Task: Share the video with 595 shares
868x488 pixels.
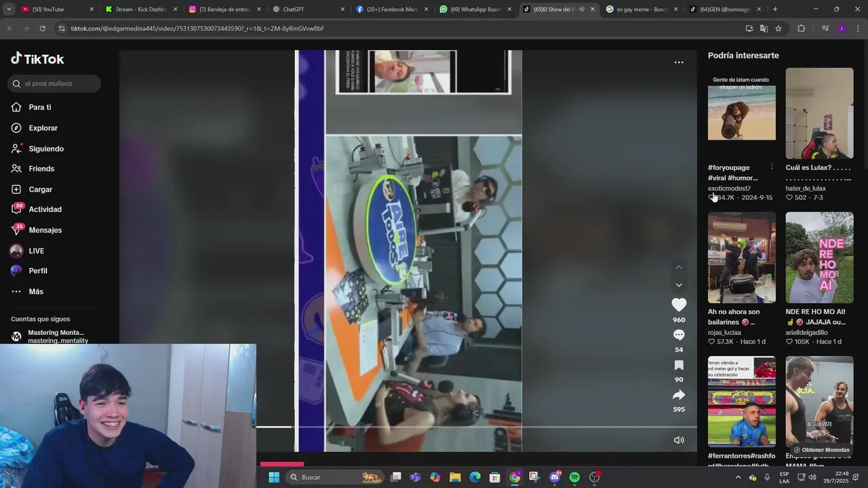Action: pos(679,394)
